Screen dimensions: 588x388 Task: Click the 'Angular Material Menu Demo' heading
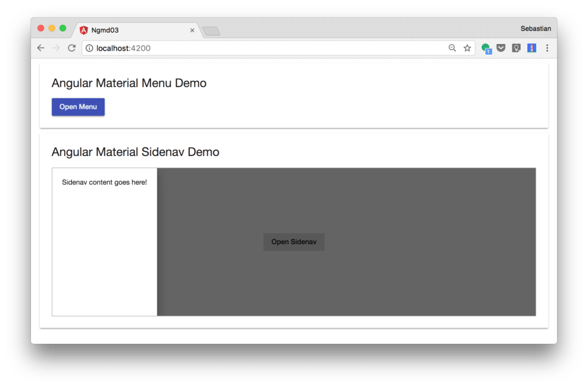click(x=129, y=83)
